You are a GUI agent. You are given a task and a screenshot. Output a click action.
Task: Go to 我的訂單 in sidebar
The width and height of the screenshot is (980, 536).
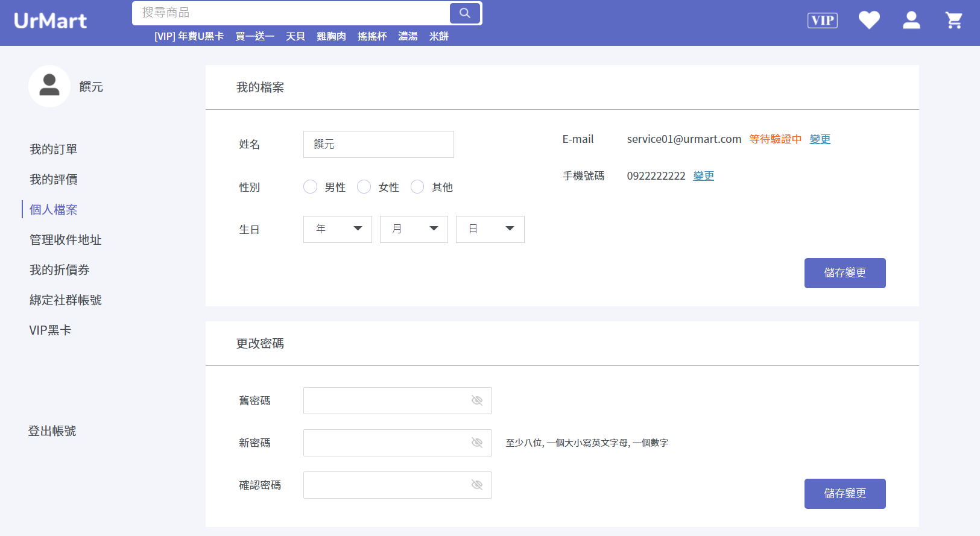[54, 150]
